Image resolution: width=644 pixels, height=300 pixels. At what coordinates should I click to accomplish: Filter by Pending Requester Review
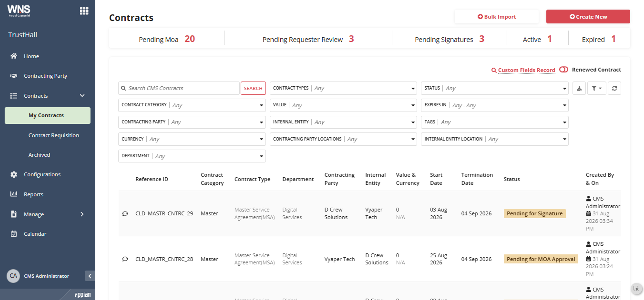point(308,39)
